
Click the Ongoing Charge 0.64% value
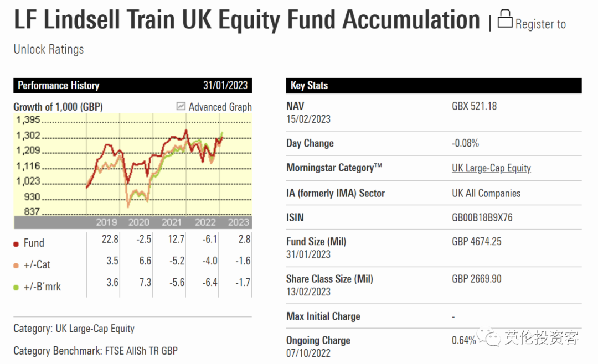[x=464, y=340]
